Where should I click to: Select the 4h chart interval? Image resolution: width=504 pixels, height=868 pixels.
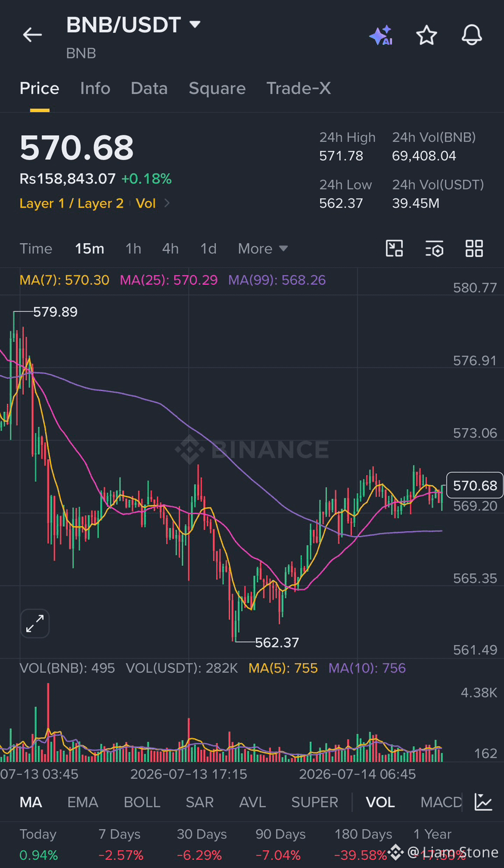coord(170,249)
